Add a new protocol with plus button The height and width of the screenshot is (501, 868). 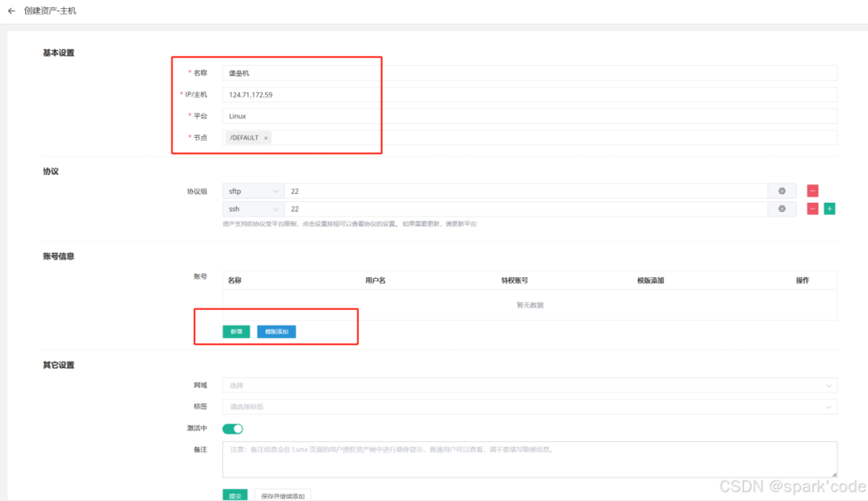(x=829, y=208)
